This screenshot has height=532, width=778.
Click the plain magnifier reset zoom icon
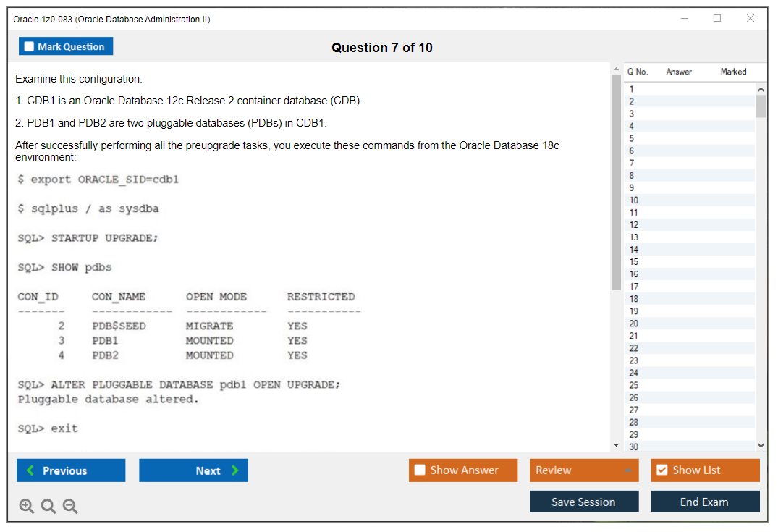click(x=48, y=506)
